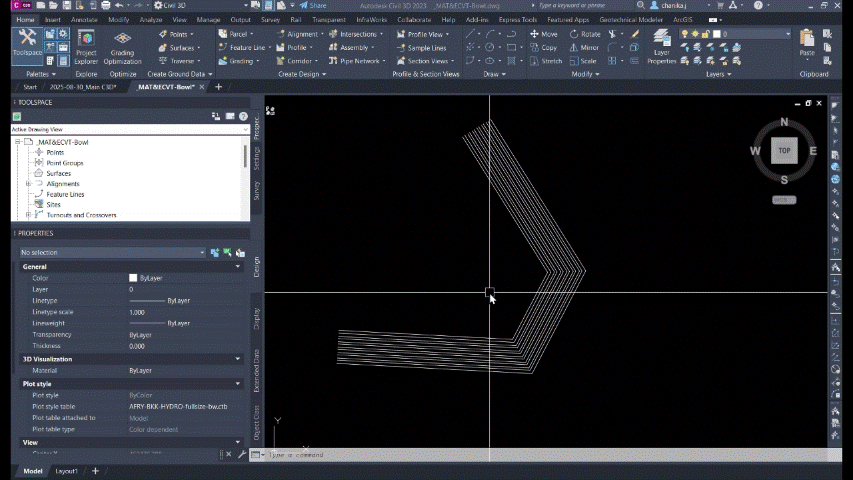Toggle the layer lock icon in layer dropdown

pos(705,34)
